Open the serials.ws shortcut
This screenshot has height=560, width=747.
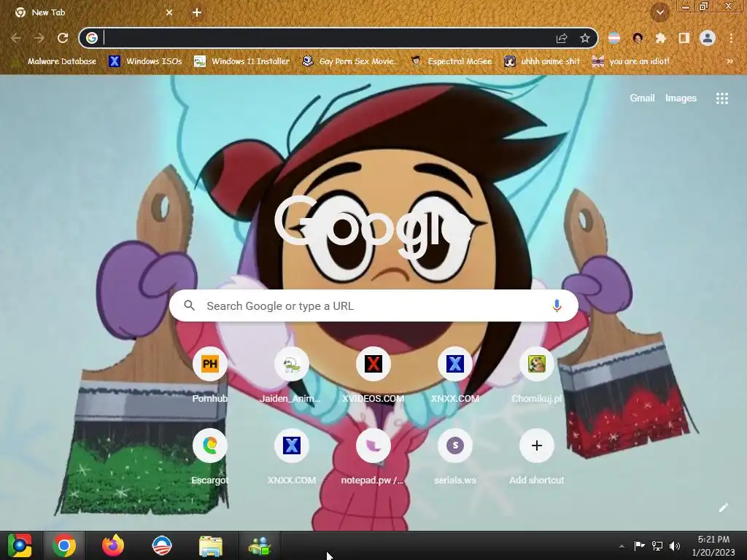point(455,457)
